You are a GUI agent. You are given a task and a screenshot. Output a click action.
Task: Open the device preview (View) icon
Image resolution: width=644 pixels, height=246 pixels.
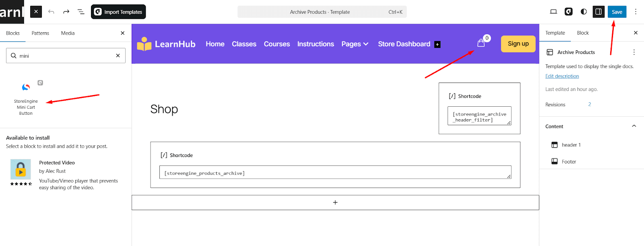tap(553, 12)
